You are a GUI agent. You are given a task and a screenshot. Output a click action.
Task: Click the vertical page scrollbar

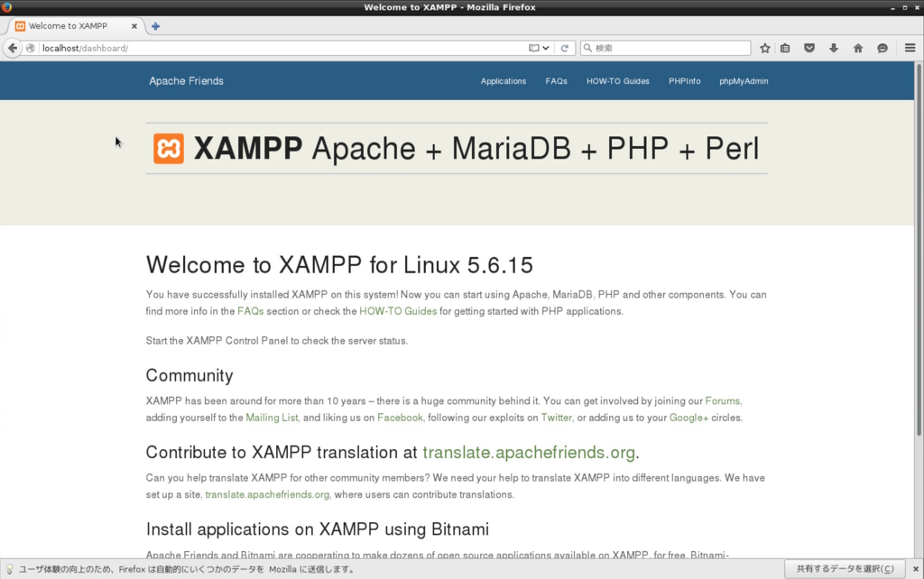click(x=919, y=251)
